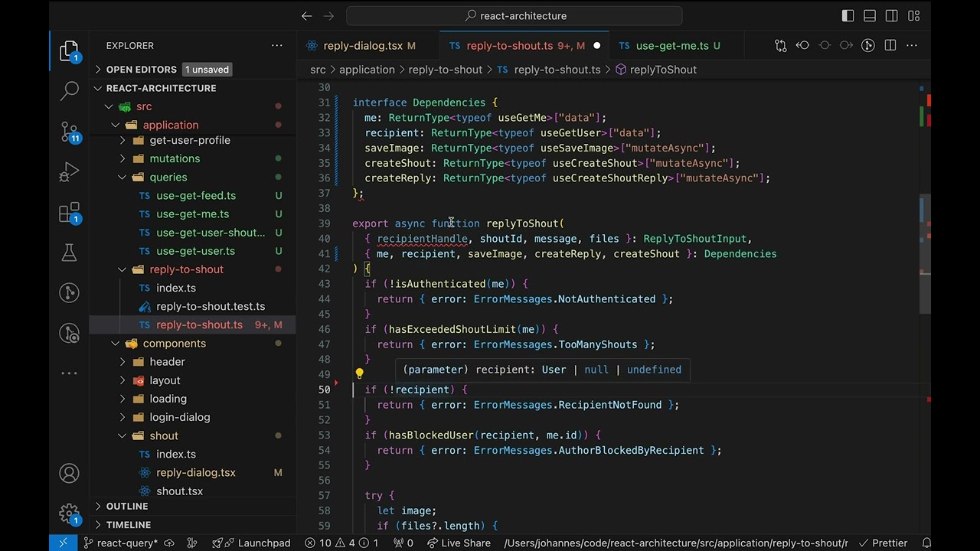Click Launchpad in status bar
The width and height of the screenshot is (980, 551).
point(256,543)
